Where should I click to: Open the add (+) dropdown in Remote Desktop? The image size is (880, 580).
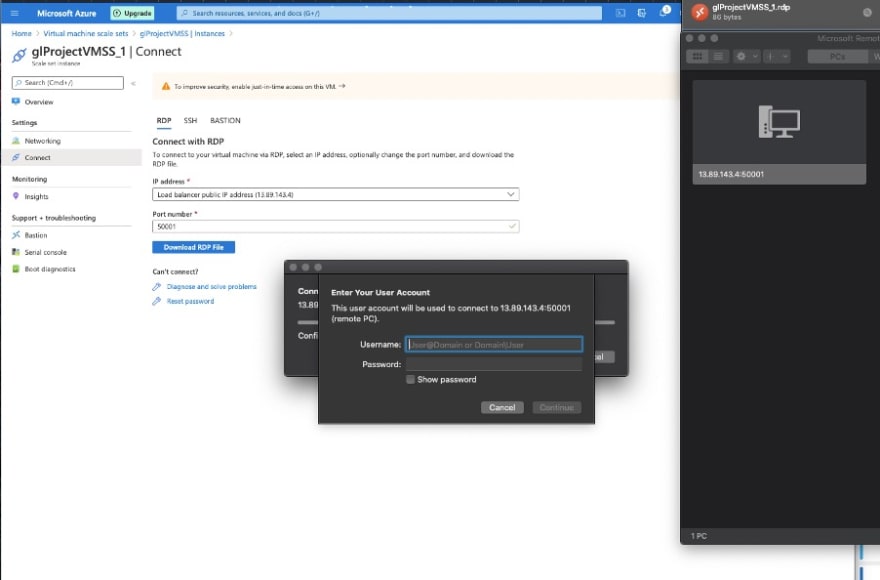777,57
